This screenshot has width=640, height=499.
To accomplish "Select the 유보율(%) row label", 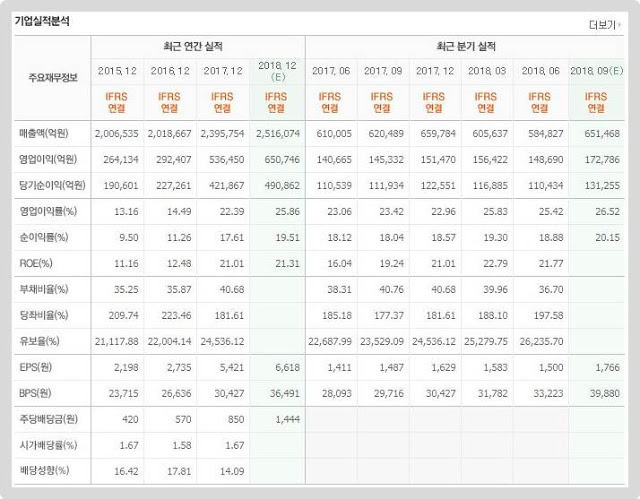I will 39,341.
